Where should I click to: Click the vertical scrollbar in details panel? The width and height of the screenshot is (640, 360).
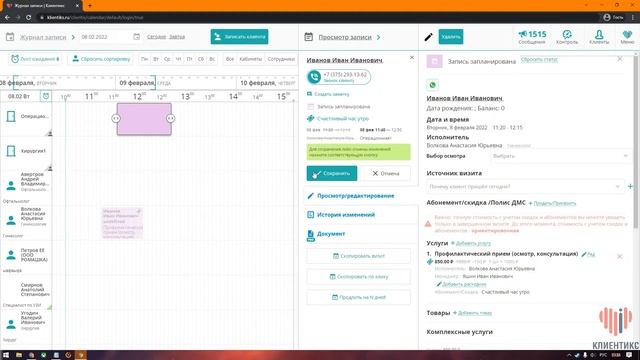coord(636,143)
